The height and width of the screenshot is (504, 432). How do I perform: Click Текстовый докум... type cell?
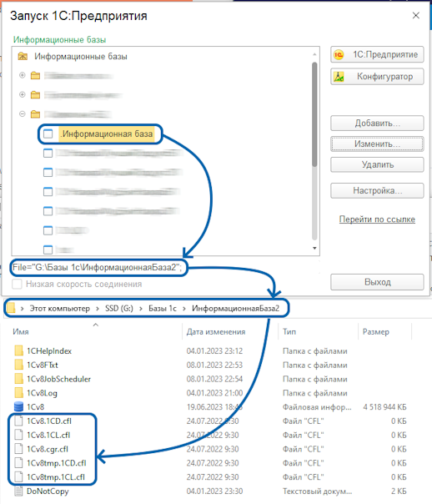pyautogui.click(x=318, y=491)
